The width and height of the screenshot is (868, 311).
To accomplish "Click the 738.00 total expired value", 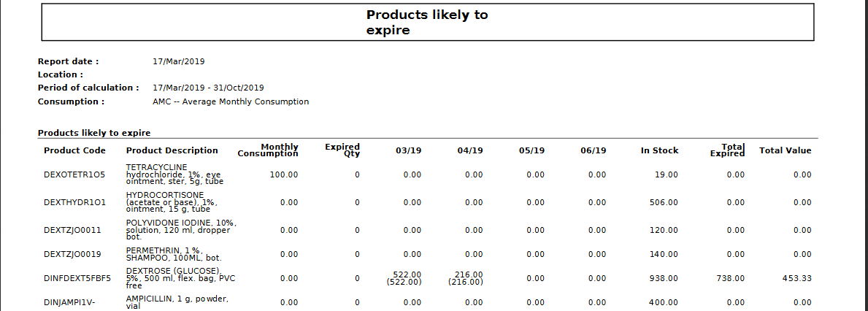I will (x=730, y=278).
